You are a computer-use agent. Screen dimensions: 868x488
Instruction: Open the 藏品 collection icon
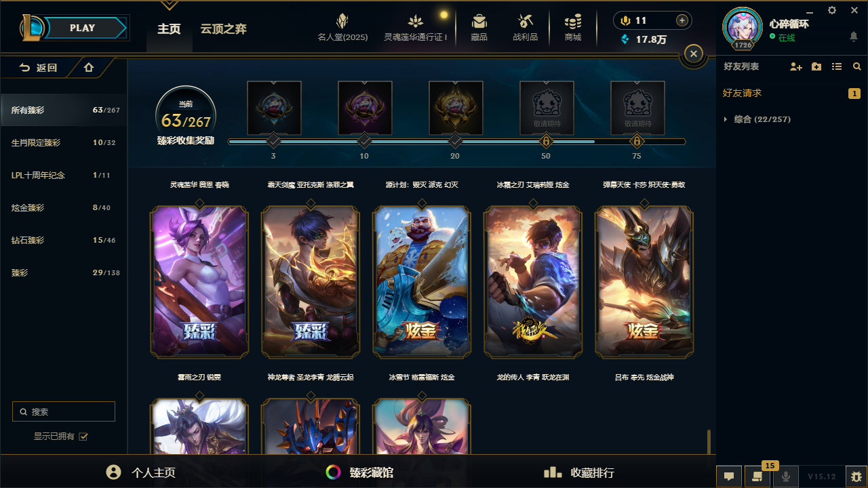click(x=479, y=22)
